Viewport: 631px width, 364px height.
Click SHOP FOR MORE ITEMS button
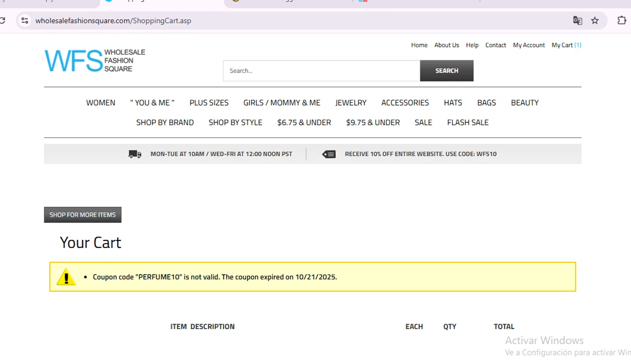click(x=82, y=215)
